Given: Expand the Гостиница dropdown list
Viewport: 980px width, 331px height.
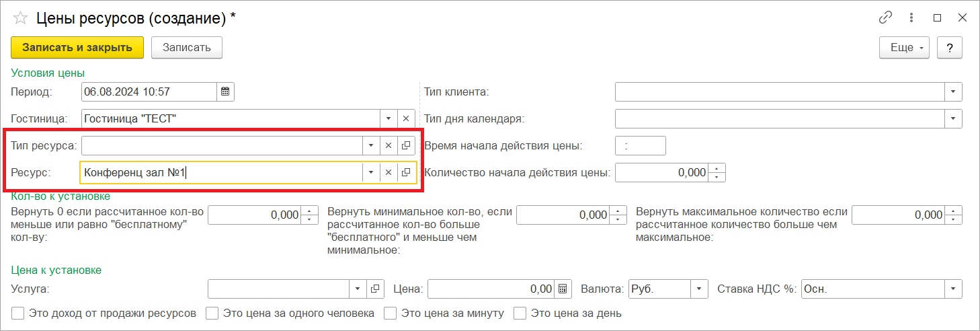Looking at the screenshot, I should coord(389,118).
